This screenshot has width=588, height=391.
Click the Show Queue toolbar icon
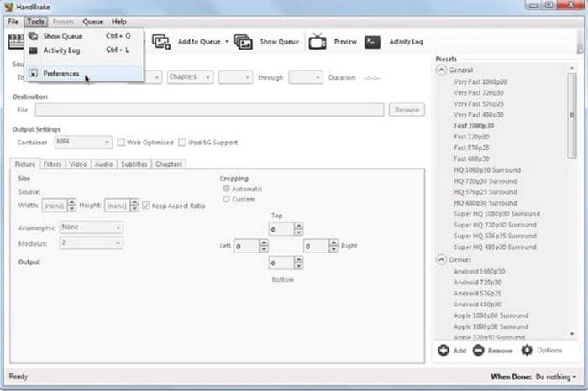click(x=243, y=42)
